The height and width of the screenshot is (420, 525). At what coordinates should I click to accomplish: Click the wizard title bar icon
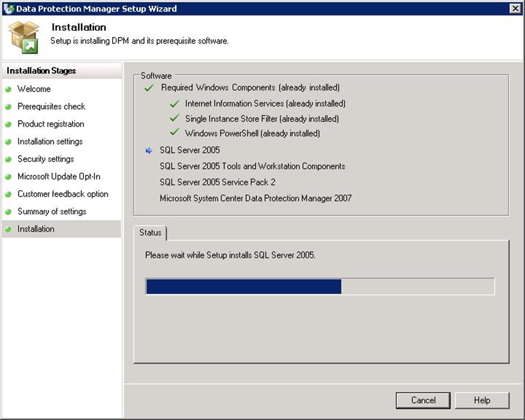(8, 9)
